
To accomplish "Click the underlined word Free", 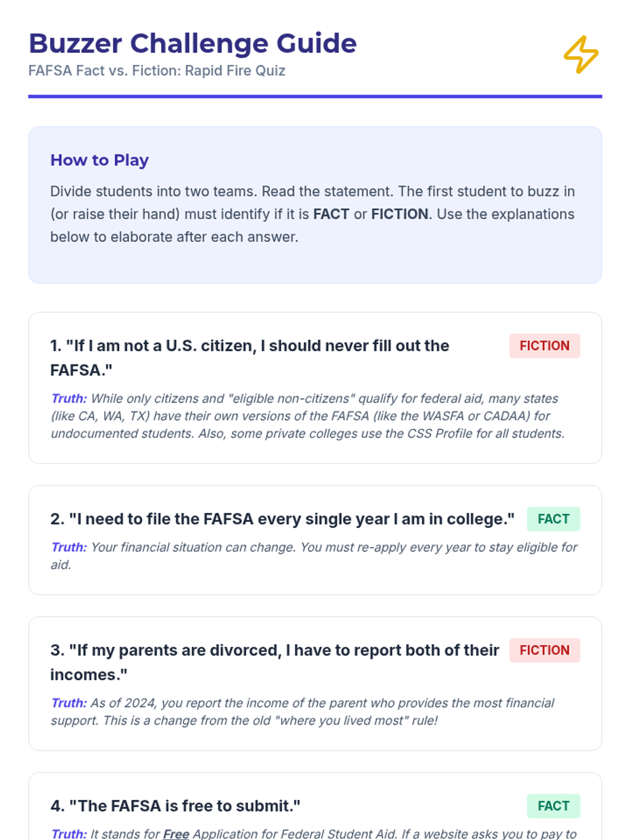I will 176,834.
